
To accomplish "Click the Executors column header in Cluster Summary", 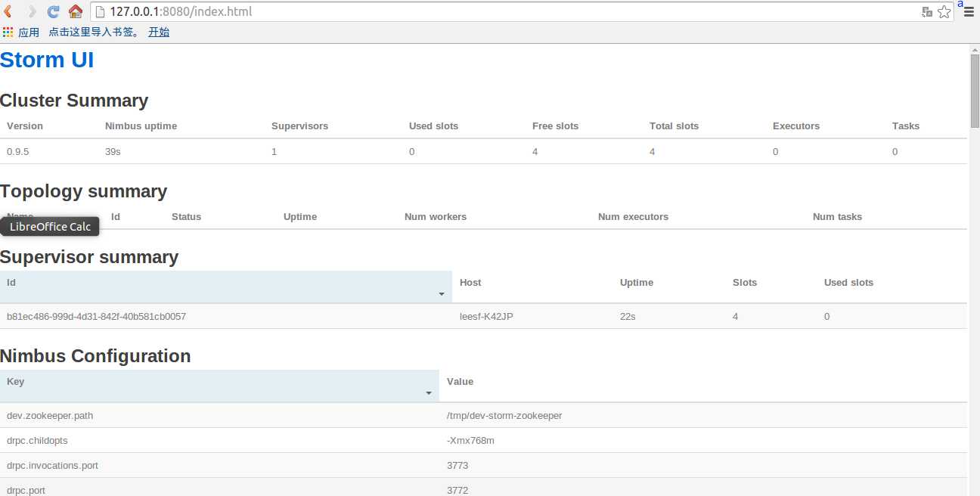I will point(796,126).
